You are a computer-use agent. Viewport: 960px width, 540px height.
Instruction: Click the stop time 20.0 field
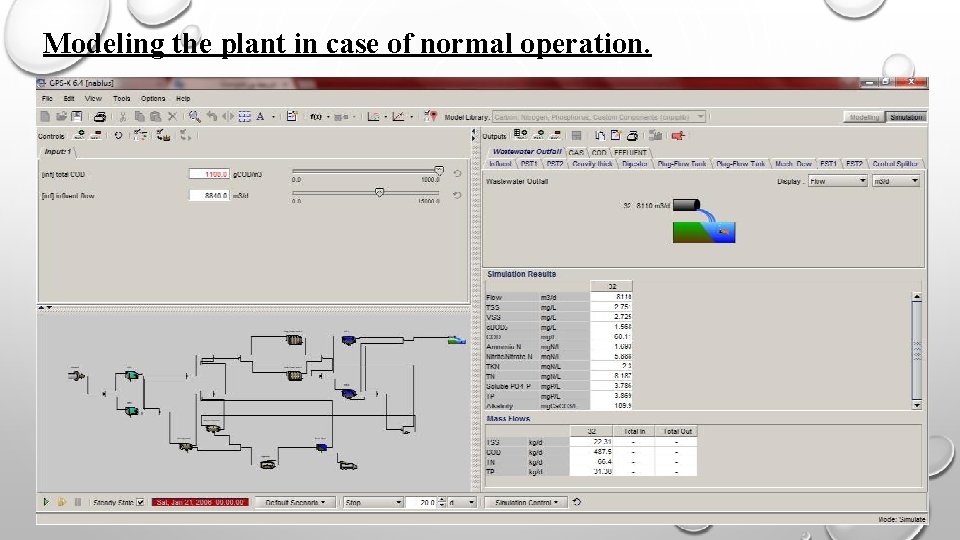tap(421, 502)
